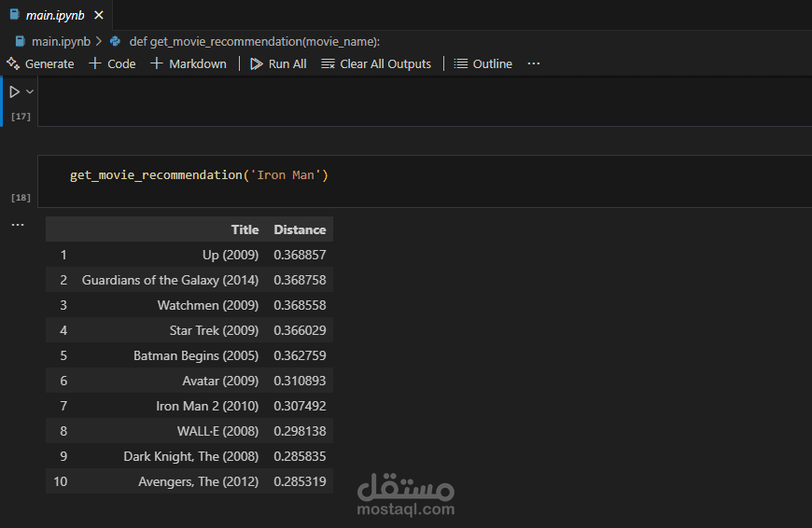Screen dimensions: 812x528
Task: Click distance value 0.298138
Action: click(300, 431)
